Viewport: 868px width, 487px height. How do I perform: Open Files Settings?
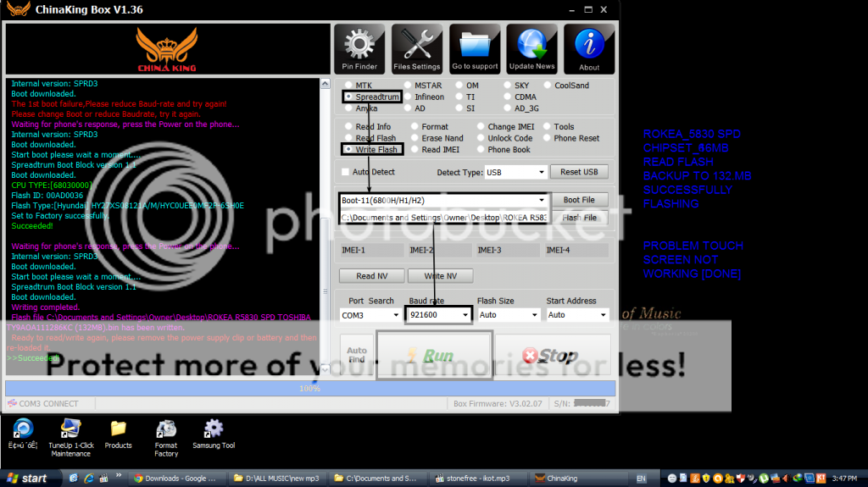(417, 49)
